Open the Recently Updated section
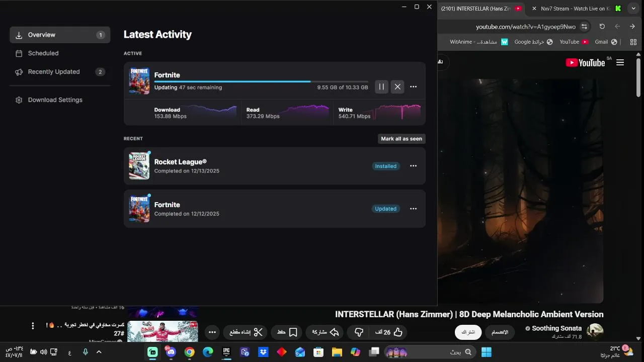 pyautogui.click(x=60, y=72)
